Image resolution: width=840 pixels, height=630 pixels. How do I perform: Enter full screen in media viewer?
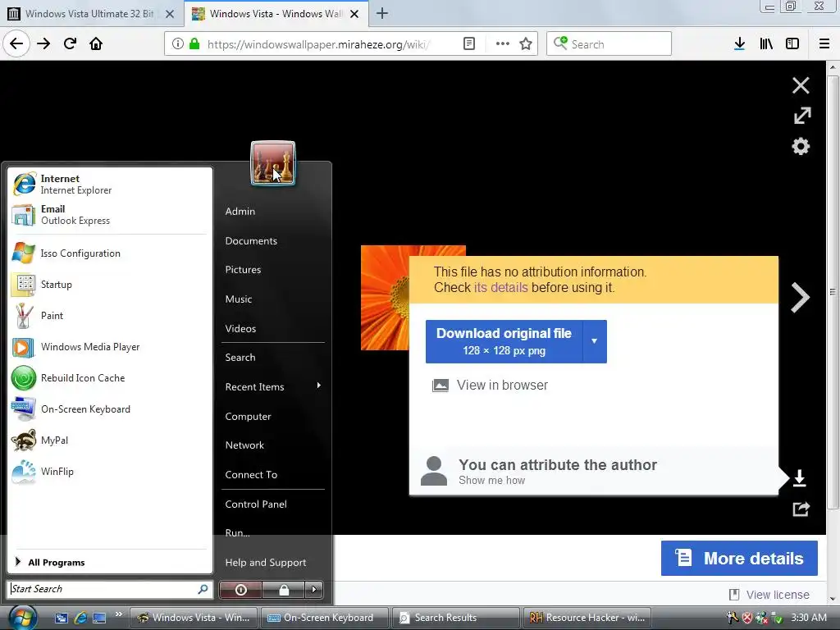[802, 115]
